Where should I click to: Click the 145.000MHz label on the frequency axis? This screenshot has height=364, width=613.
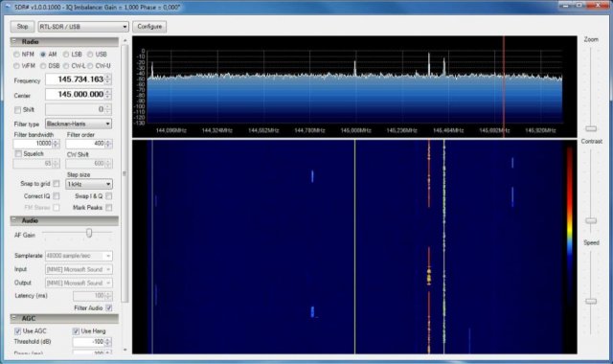tap(355, 130)
